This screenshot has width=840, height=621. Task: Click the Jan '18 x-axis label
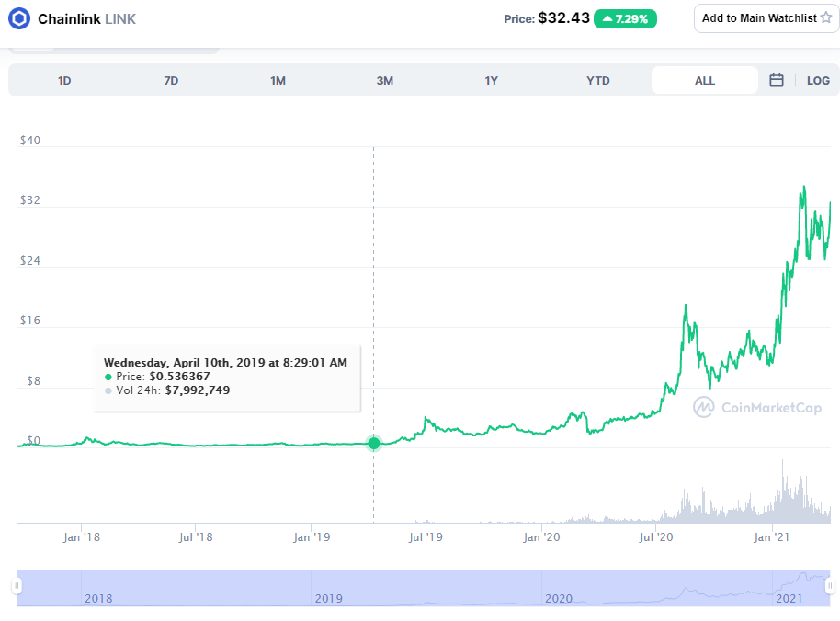coord(82,537)
